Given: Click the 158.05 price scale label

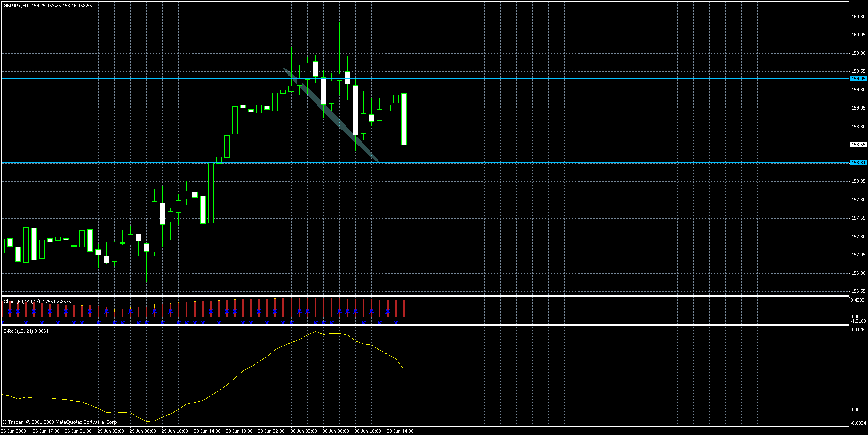Looking at the screenshot, I should click(858, 181).
